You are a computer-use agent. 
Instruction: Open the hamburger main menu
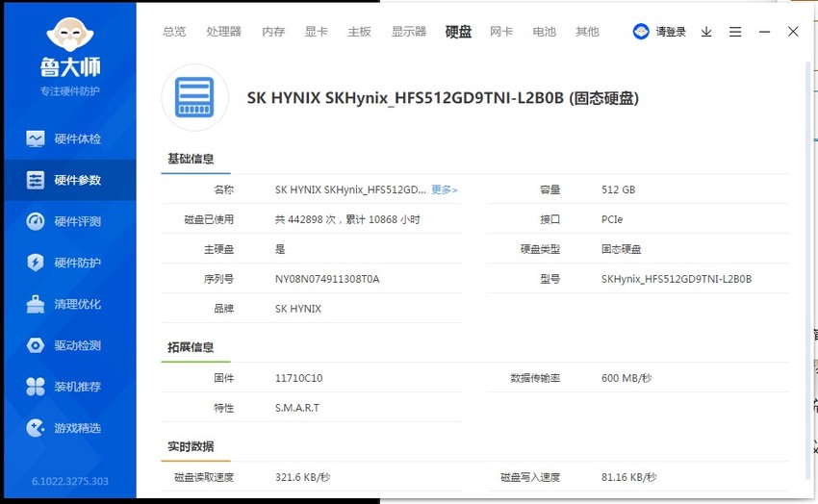[x=735, y=32]
